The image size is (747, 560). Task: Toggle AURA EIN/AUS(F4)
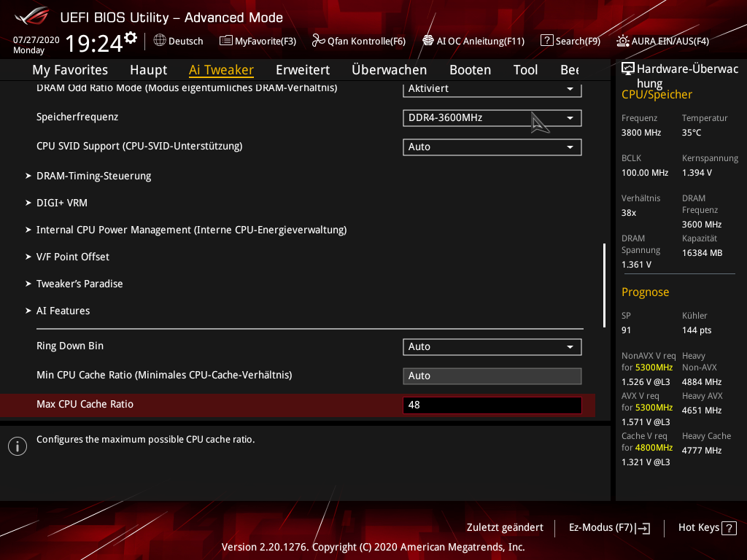(x=662, y=41)
